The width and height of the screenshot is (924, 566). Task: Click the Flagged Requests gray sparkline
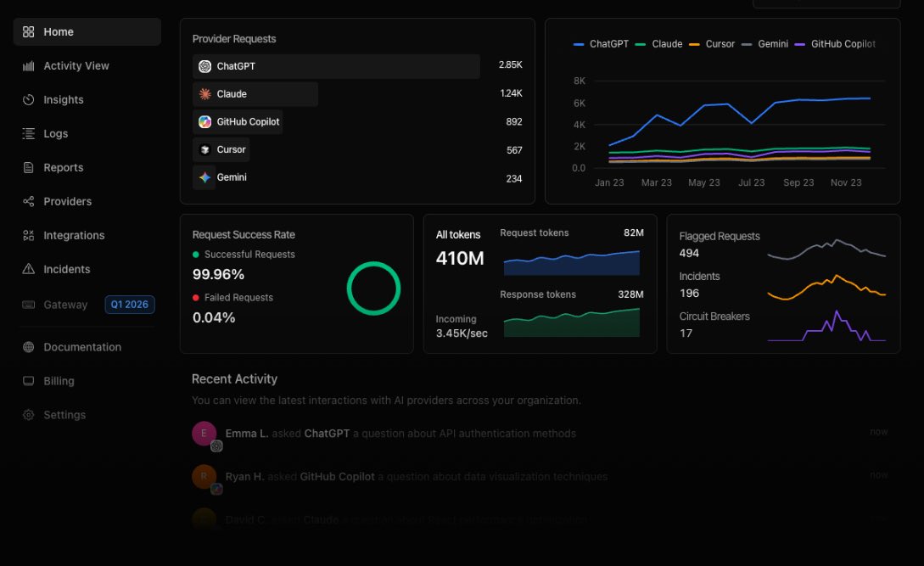click(826, 249)
